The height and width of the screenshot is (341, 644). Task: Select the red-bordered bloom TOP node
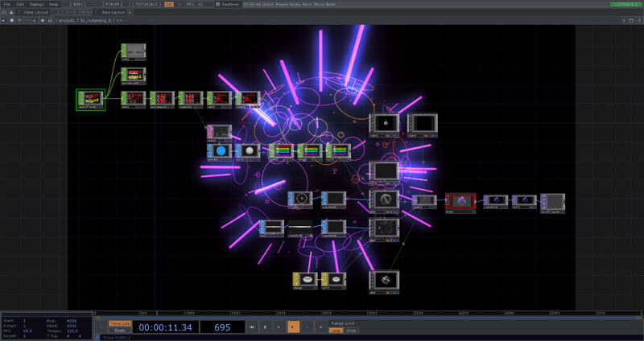pyautogui.click(x=460, y=203)
